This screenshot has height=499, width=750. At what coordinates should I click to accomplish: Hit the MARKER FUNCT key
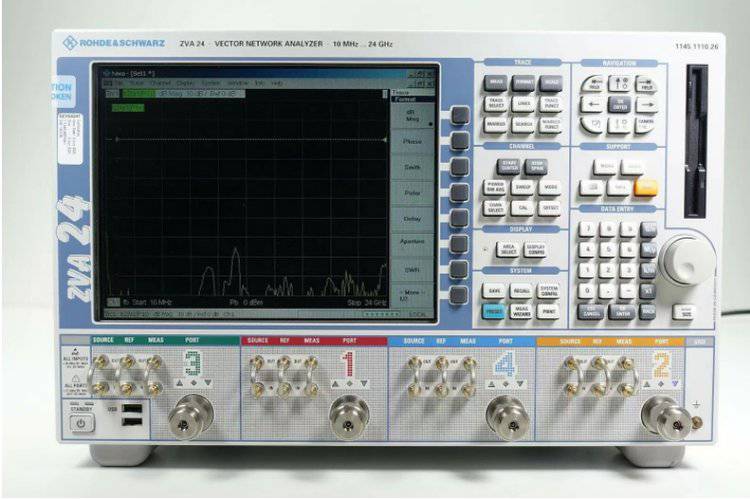(551, 124)
